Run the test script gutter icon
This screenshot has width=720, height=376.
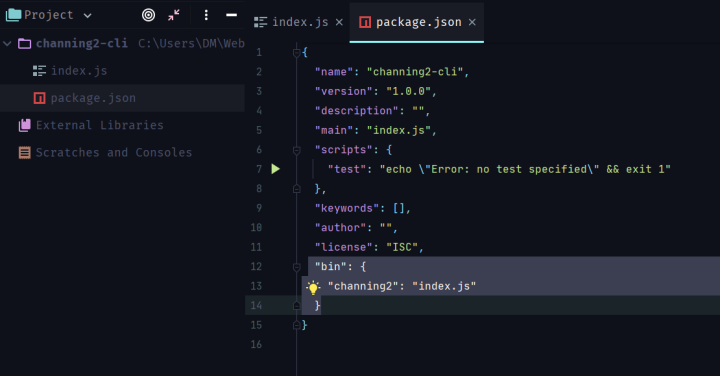coord(276,169)
